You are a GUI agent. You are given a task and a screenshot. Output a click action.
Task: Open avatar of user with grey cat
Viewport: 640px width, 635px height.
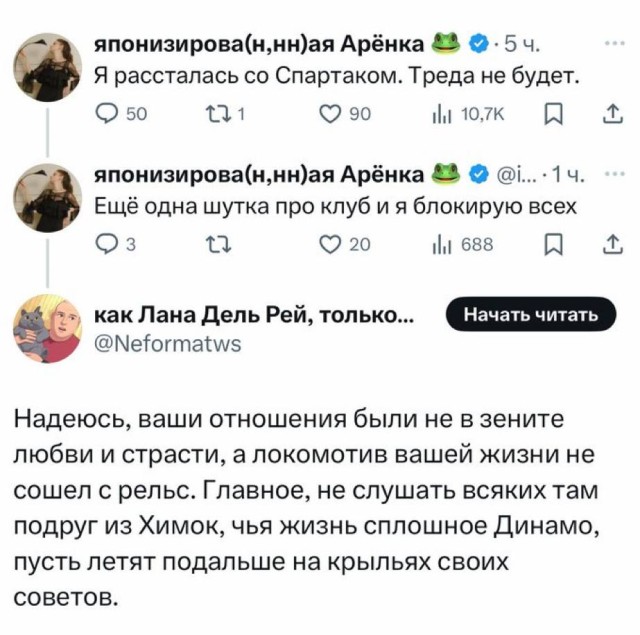48,328
